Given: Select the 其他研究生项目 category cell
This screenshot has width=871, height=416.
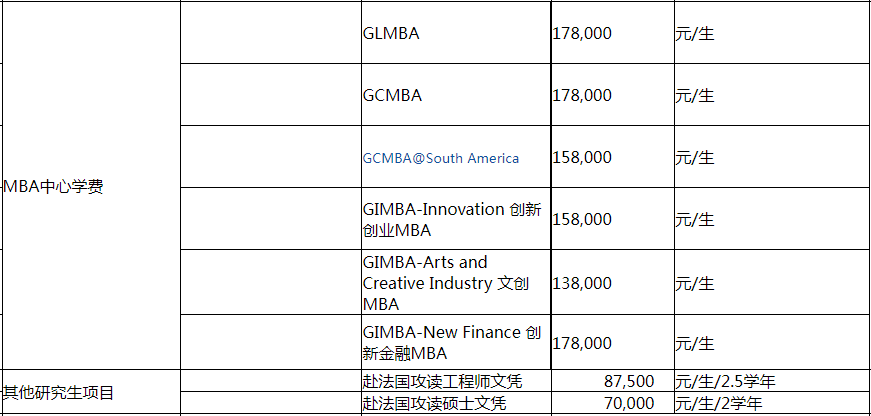Looking at the screenshot, I should pyautogui.click(x=92, y=392).
